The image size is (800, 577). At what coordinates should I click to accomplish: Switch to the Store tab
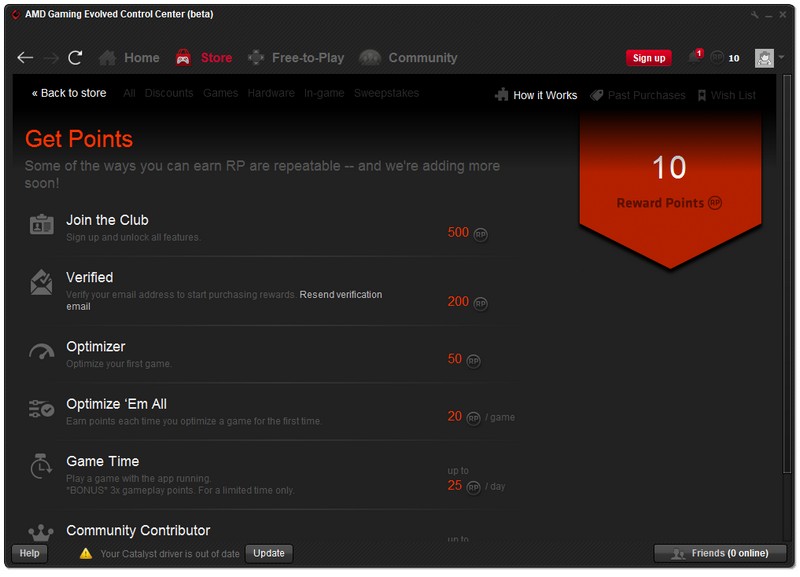[216, 58]
